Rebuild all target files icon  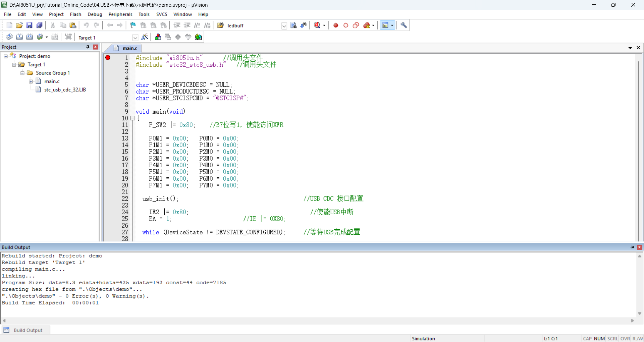(x=30, y=37)
